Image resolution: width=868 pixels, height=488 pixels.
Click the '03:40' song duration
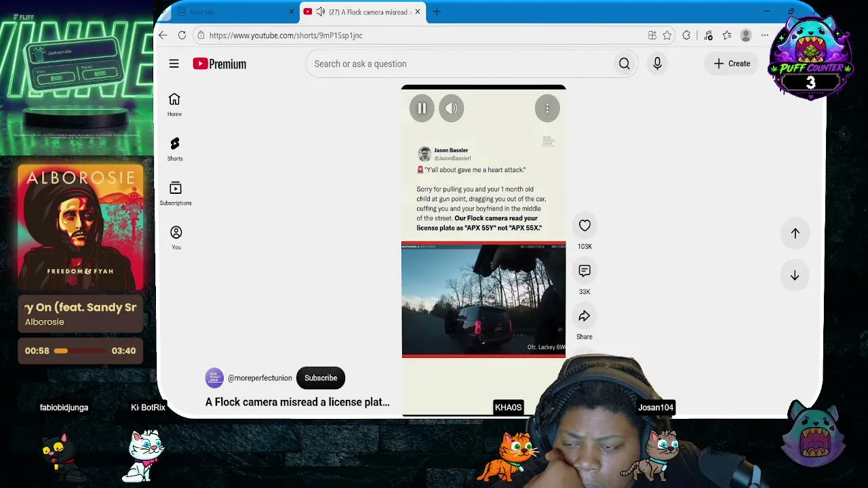coord(123,351)
